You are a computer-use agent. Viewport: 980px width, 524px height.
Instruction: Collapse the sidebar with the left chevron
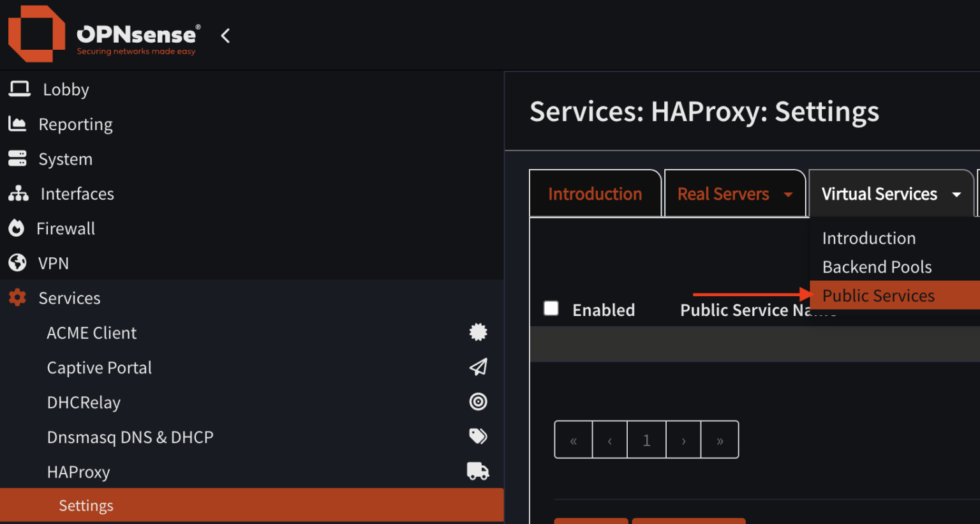point(225,36)
